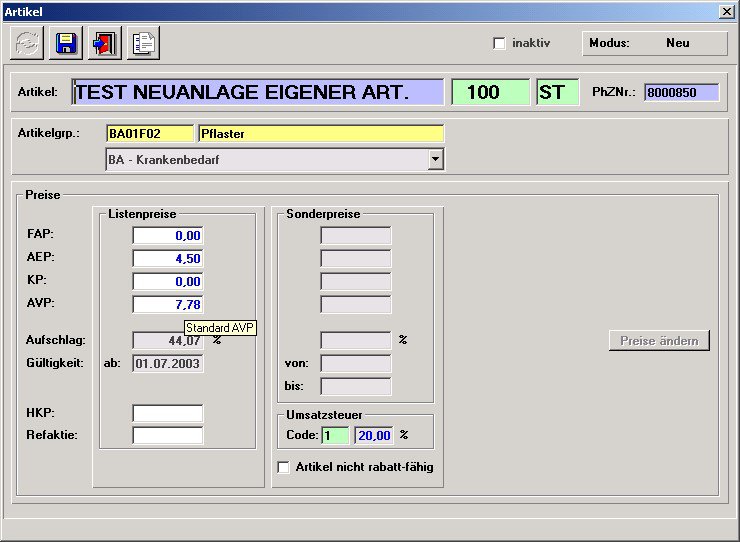Image resolution: width=740 pixels, height=542 pixels.
Task: Select the yellow 'Pflaster' group name field
Action: pos(321,133)
